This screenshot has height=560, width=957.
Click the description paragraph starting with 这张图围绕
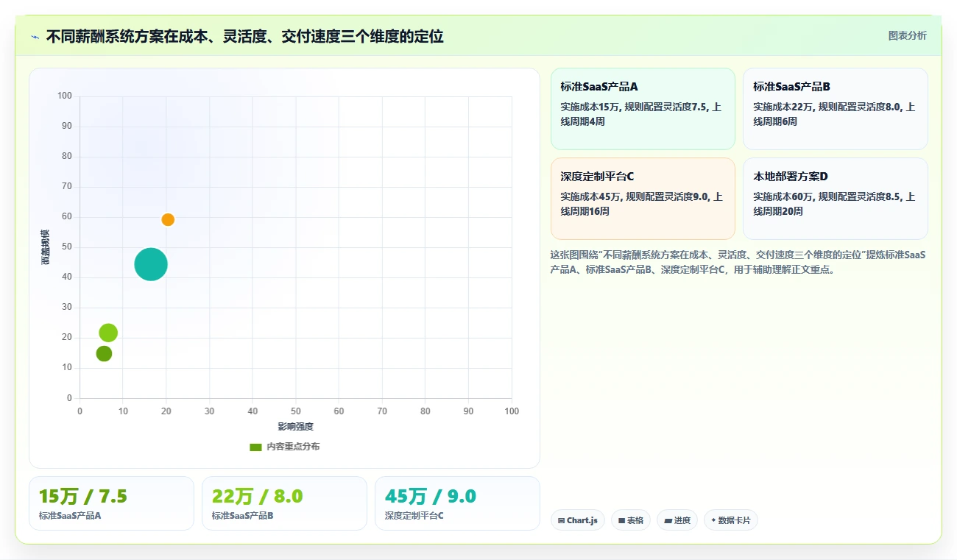[738, 262]
